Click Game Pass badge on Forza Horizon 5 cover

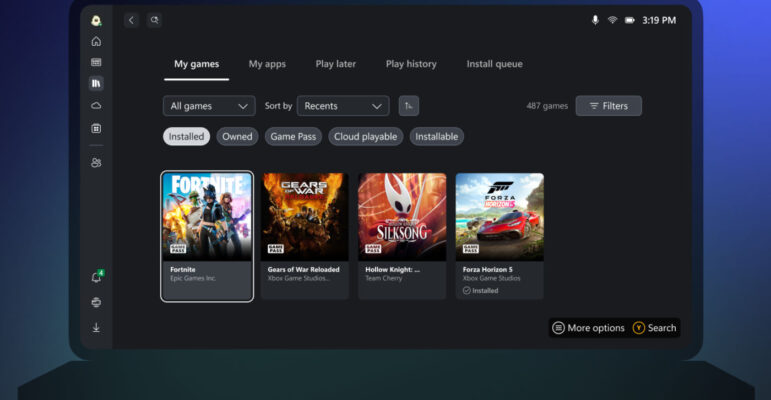471,248
